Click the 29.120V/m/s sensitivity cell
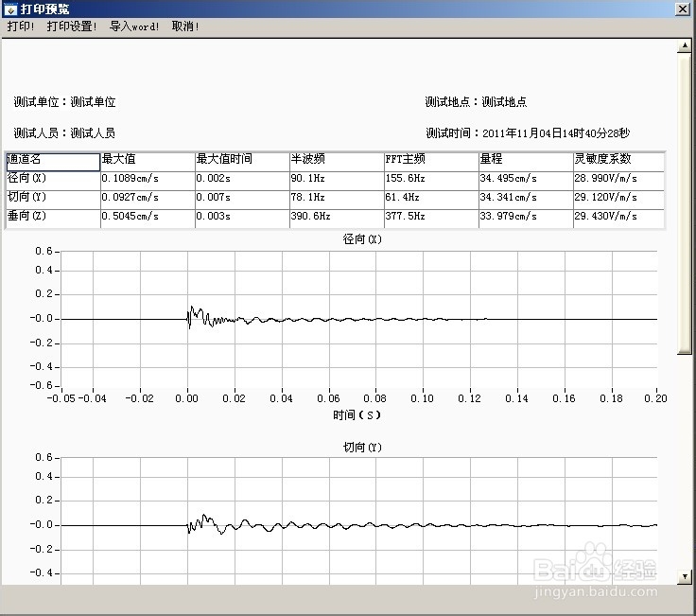This screenshot has width=696, height=616. (x=618, y=200)
